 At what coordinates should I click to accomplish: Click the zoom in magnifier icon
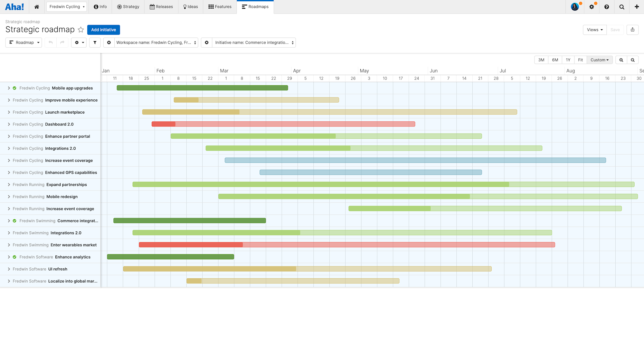click(621, 60)
